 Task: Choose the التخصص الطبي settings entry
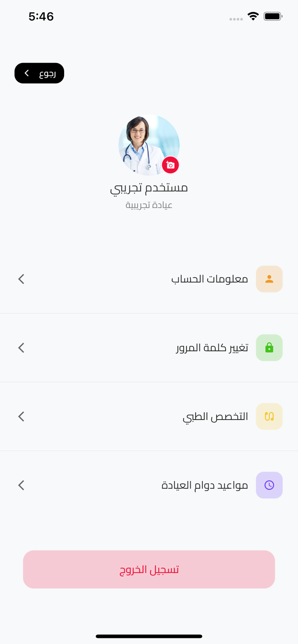point(215,416)
